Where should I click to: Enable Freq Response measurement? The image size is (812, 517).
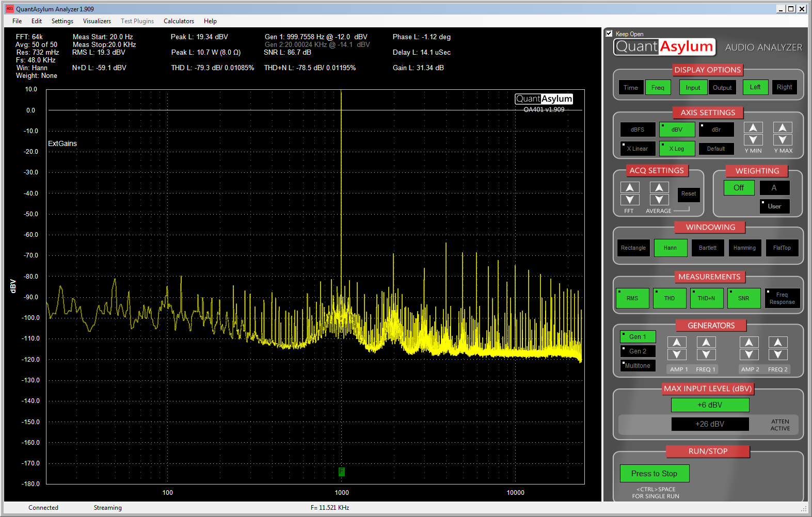(x=782, y=298)
